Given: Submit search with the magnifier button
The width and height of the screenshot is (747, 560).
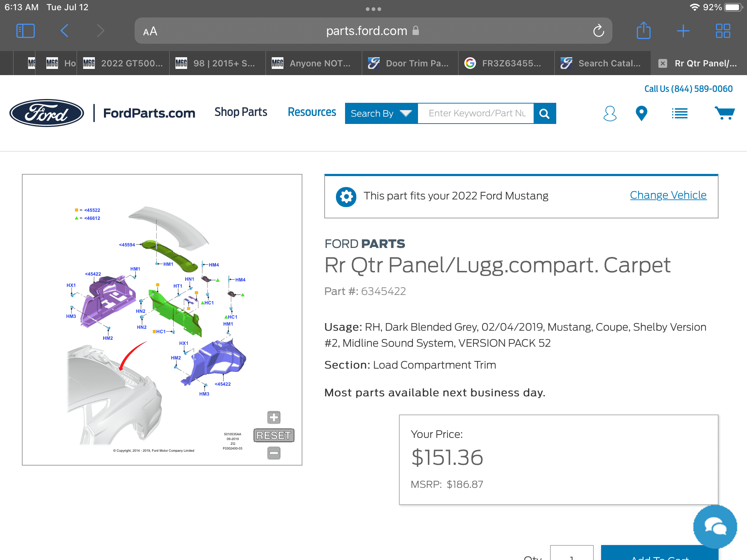Looking at the screenshot, I should (545, 113).
